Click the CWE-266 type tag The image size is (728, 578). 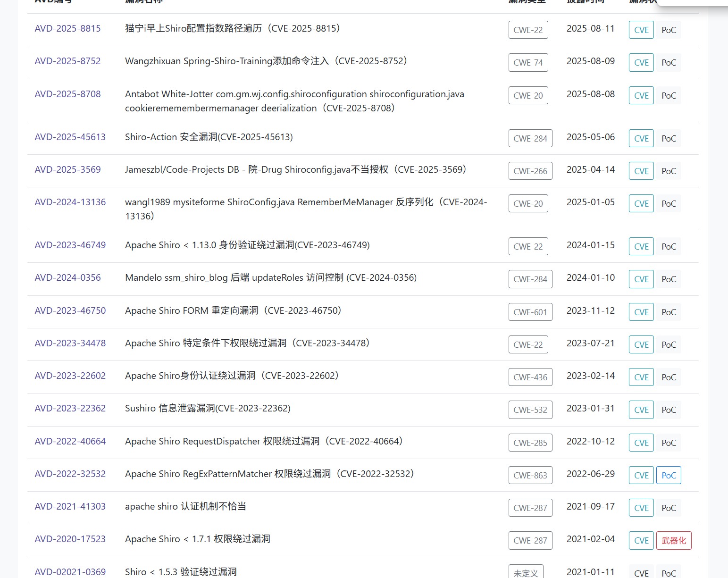tap(530, 171)
